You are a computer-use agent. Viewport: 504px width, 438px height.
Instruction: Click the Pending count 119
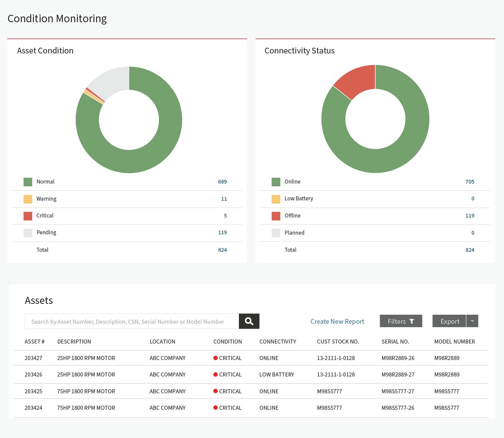222,232
